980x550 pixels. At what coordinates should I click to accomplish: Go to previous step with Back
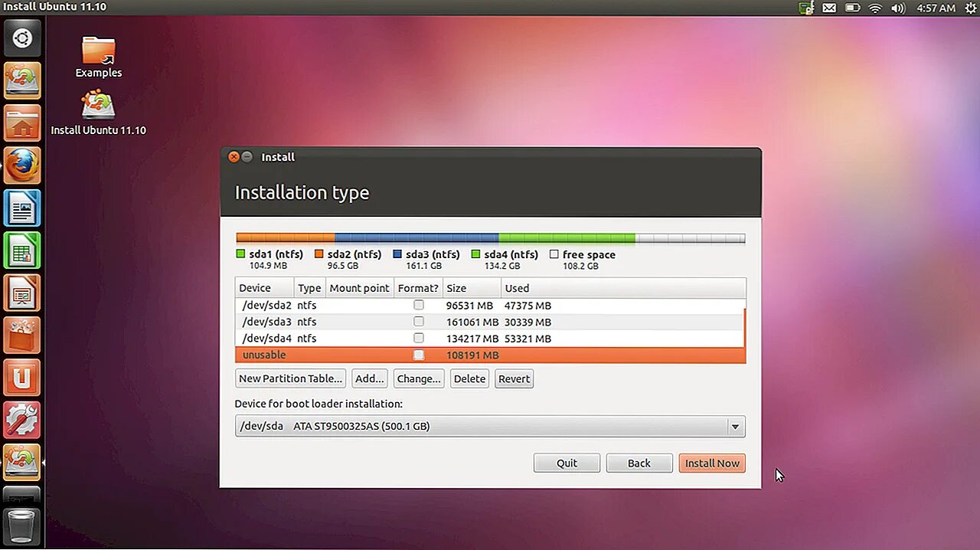point(639,463)
